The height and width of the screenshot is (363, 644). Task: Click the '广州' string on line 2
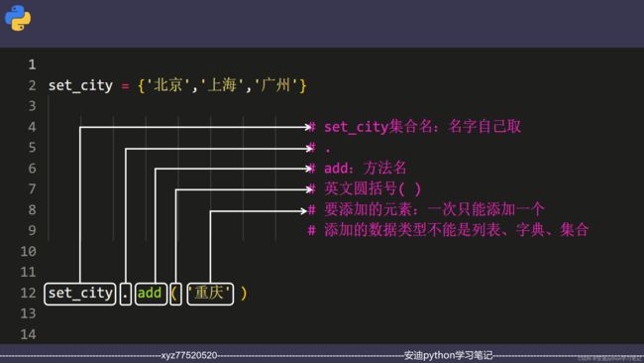pyautogui.click(x=276, y=85)
